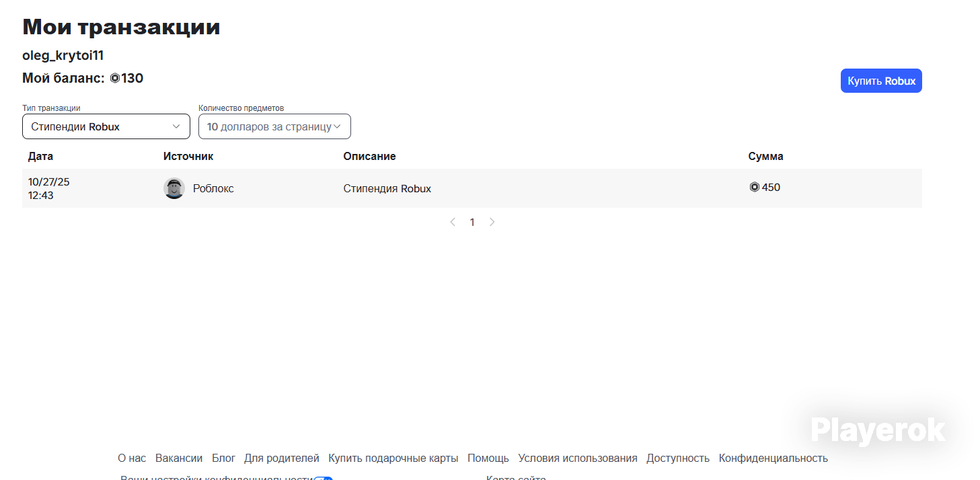Click the Robux icon beside balance 130
The image size is (980, 480).
coord(114,78)
